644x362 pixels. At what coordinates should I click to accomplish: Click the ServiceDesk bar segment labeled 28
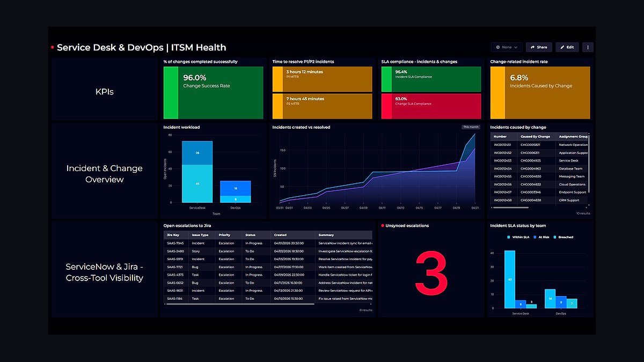[x=197, y=153]
